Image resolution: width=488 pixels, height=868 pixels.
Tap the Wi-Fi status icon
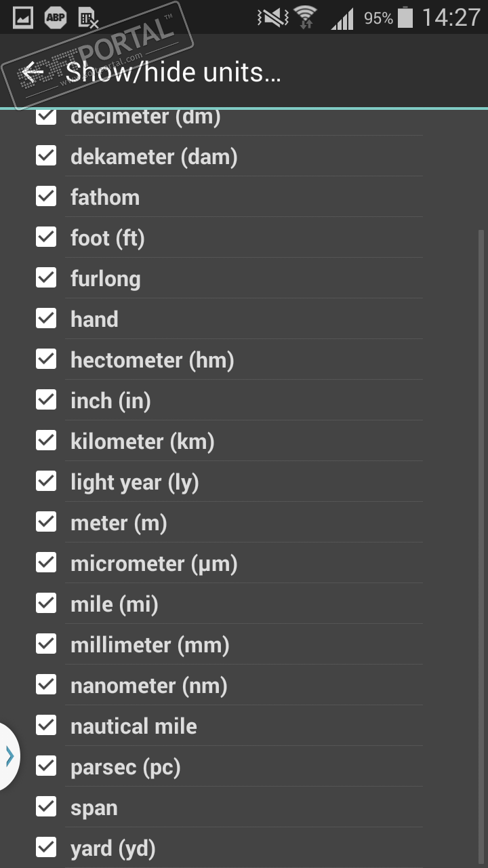[x=306, y=18]
